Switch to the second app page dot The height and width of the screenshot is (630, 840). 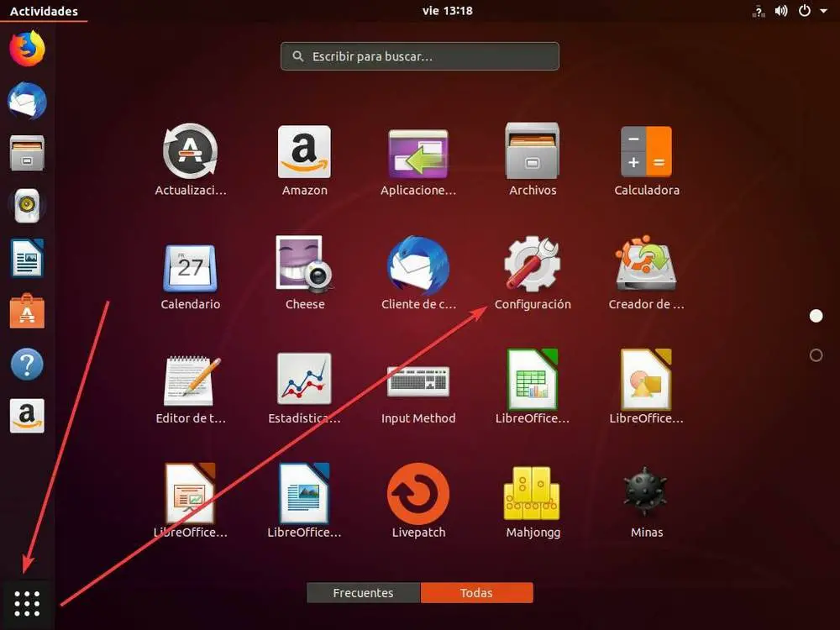pos(816,355)
